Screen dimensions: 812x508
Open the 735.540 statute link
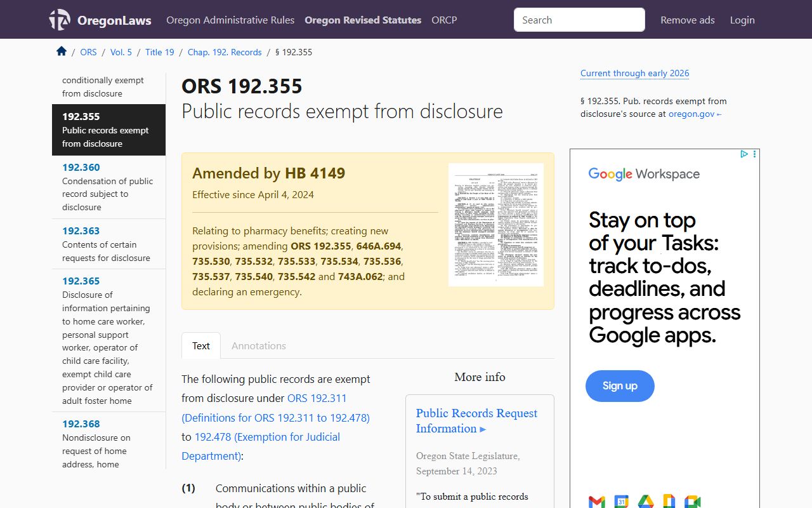[254, 276]
